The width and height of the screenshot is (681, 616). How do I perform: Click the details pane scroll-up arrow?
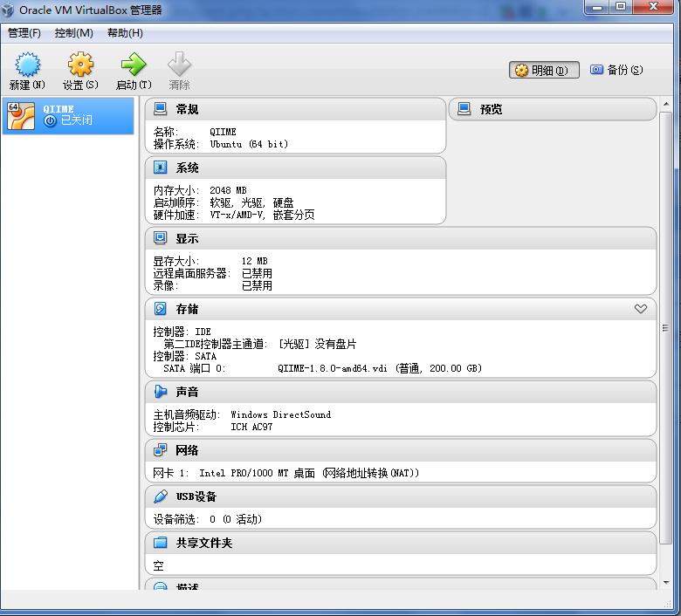666,104
